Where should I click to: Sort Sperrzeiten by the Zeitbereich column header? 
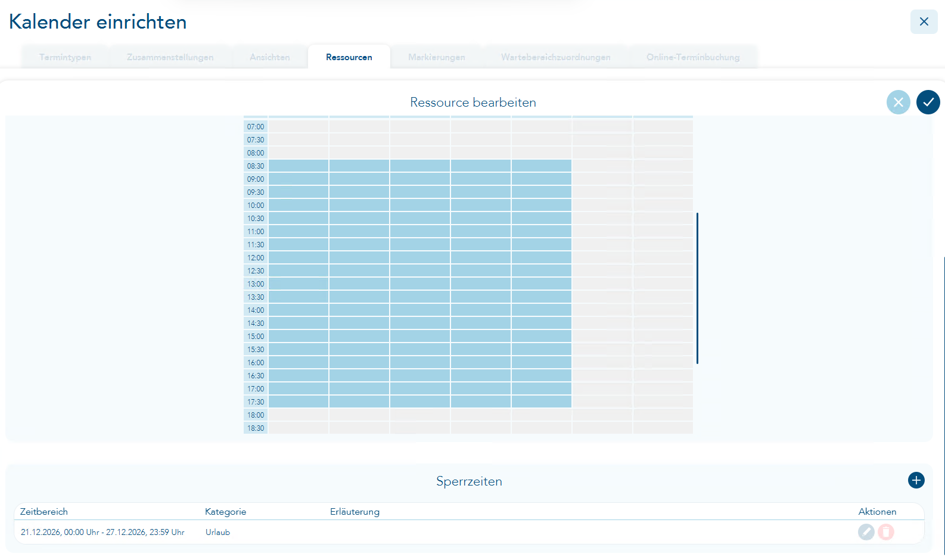pyautogui.click(x=44, y=512)
